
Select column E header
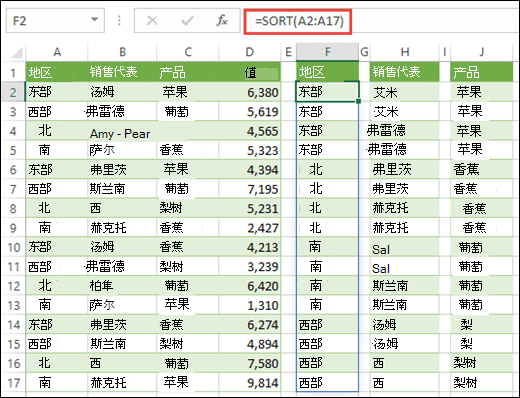[288, 52]
